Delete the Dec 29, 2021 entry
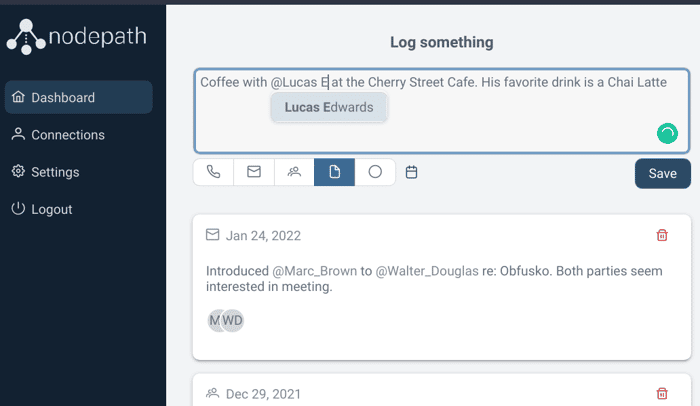Screen dimensions: 700x406 [x=662, y=393]
